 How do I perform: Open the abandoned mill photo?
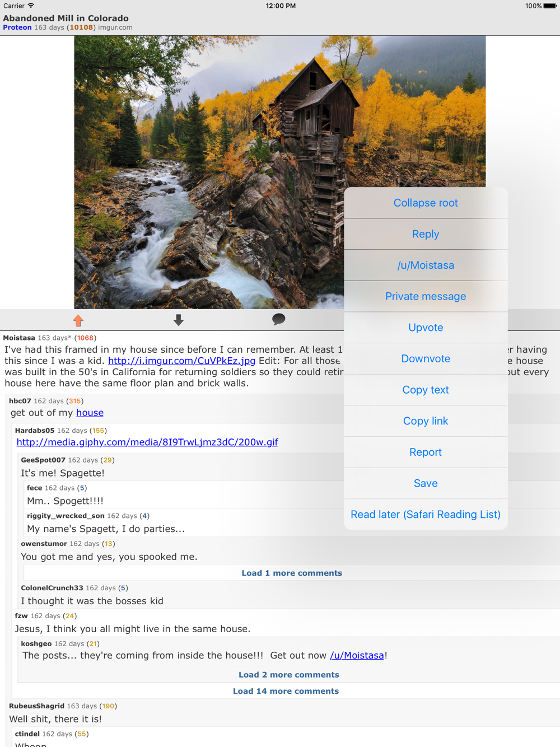(x=280, y=172)
